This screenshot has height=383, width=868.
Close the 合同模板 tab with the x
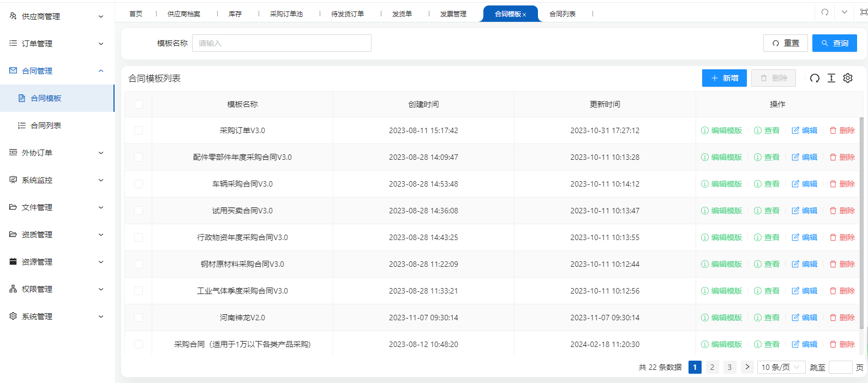[524, 15]
